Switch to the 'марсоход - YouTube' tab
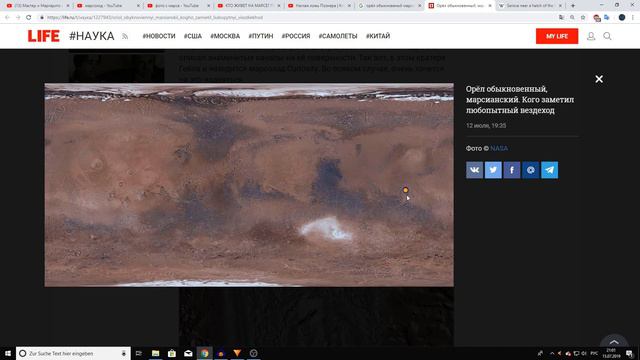The width and height of the screenshot is (640, 360). coord(107,6)
